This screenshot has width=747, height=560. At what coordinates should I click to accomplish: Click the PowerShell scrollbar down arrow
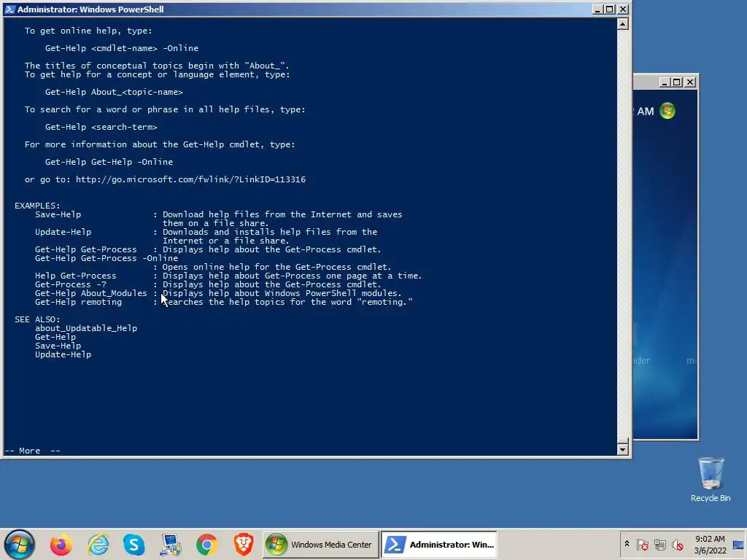(x=623, y=449)
